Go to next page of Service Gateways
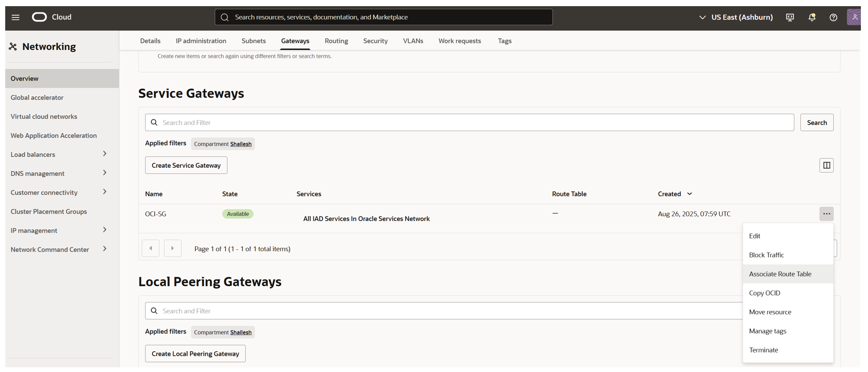The height and width of the screenshot is (372, 868). [173, 248]
